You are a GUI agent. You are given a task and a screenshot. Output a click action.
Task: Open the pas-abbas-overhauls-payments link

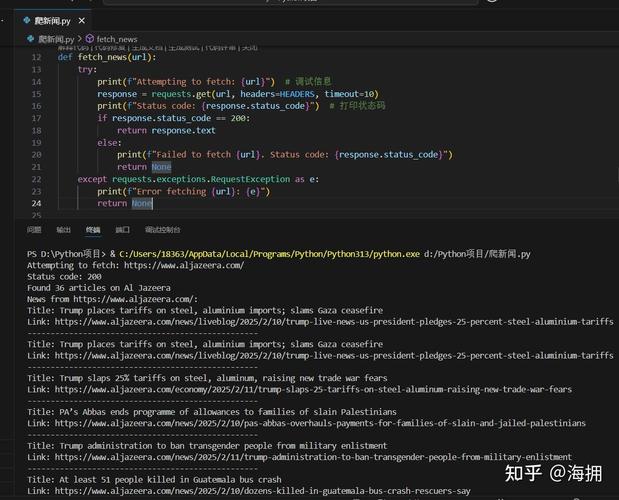[320, 423]
